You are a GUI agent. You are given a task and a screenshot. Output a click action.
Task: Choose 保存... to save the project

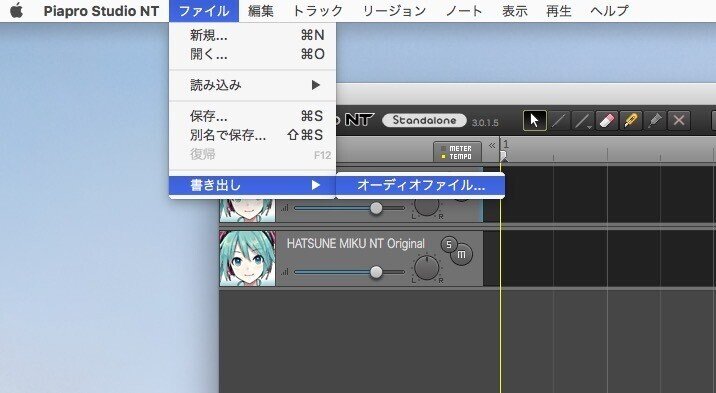(253, 116)
